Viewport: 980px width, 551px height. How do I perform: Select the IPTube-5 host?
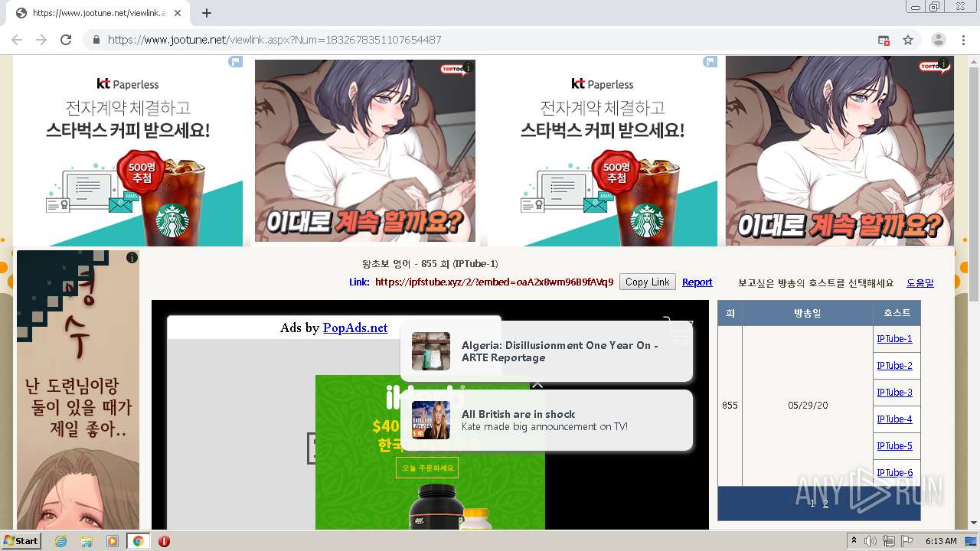click(894, 446)
